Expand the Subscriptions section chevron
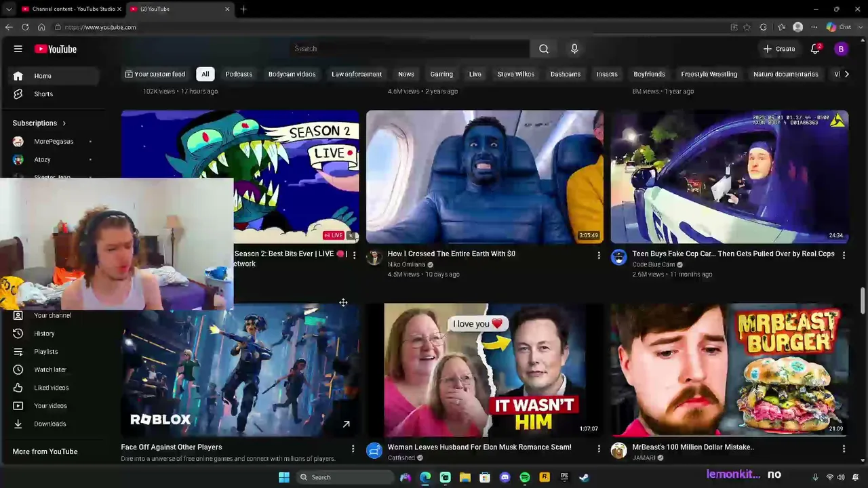The width and height of the screenshot is (868, 488). [64, 123]
